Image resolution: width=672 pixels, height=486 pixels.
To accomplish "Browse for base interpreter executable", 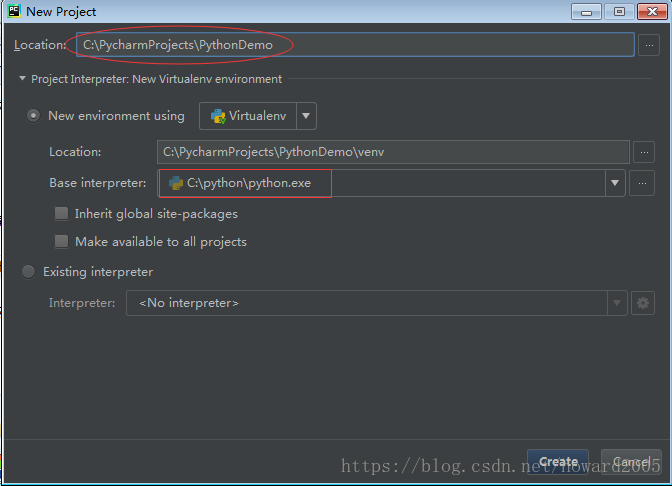I will pos(642,183).
